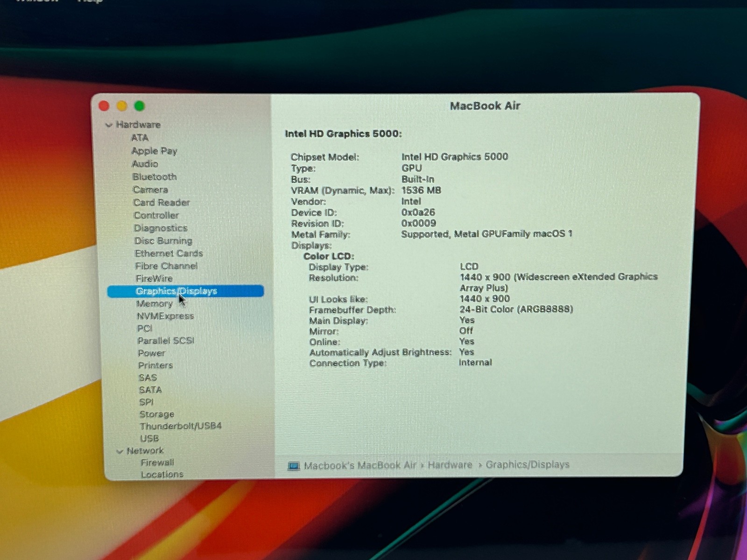Collapse the Network section in sidebar
This screenshot has height=560, width=747.
point(120,451)
